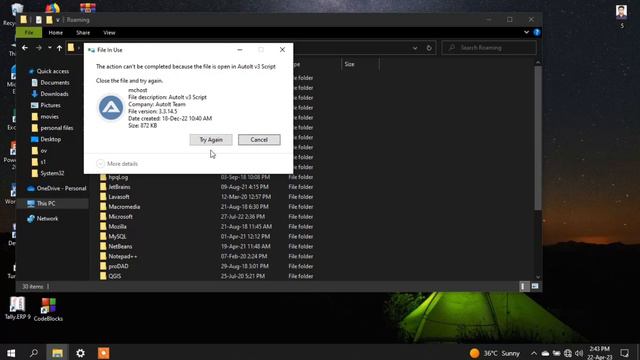Viewport: 640px width, 360px height.
Task: Click the Try Again button
Action: (211, 140)
